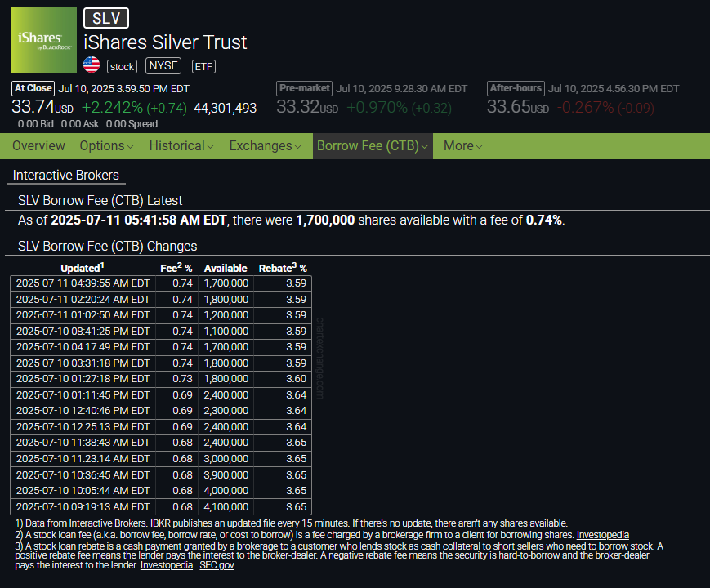This screenshot has width=710, height=588.
Task: Click the 1,200,000 available shares cell
Action: click(226, 315)
